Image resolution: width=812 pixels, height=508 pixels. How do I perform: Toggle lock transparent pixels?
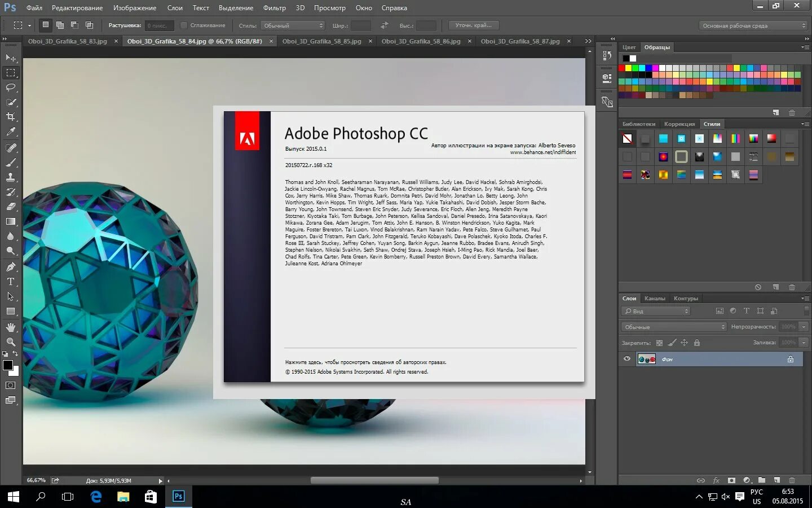(x=659, y=343)
